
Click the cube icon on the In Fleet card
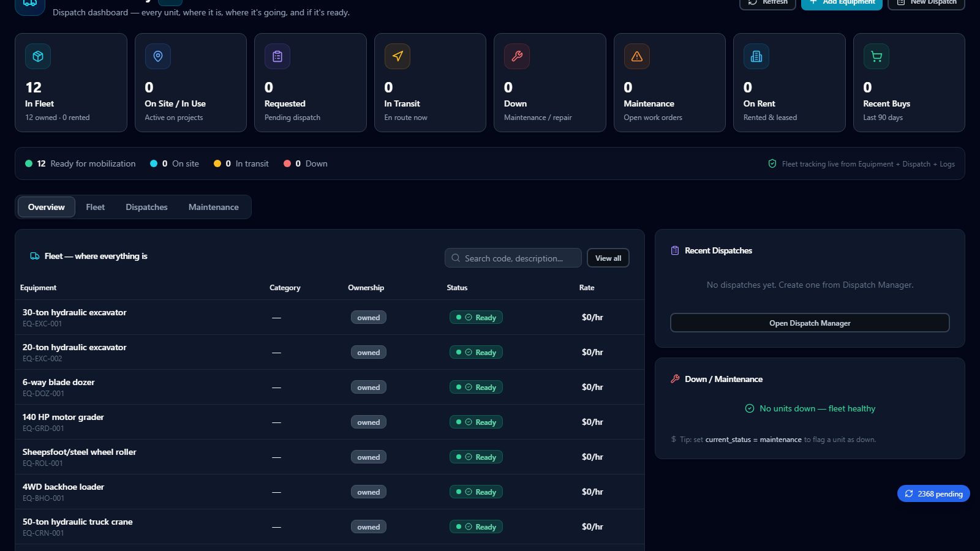click(x=38, y=56)
